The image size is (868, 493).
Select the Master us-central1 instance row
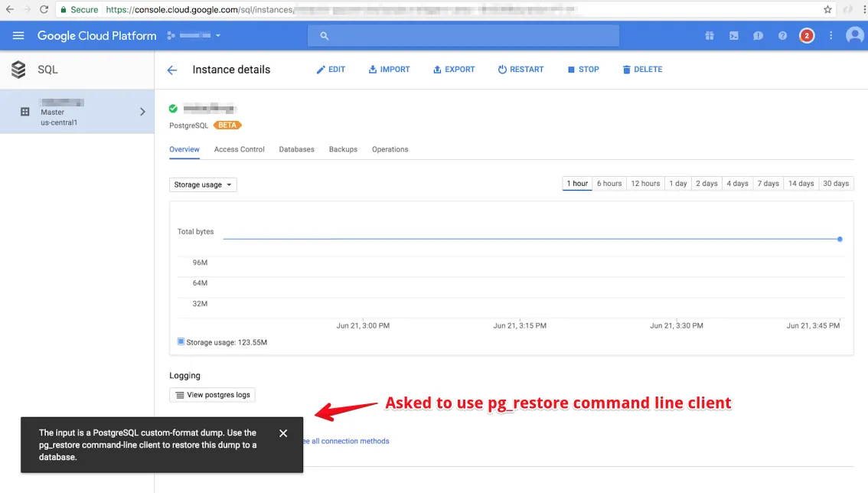tap(77, 112)
